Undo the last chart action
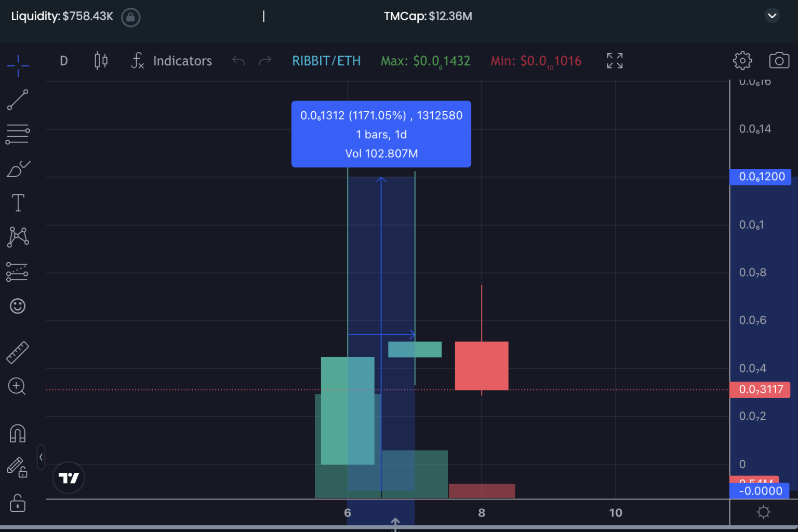 point(238,61)
